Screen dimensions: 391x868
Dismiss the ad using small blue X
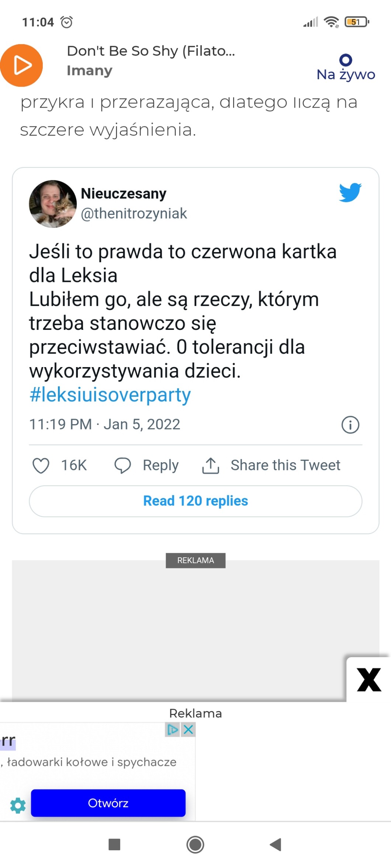188,729
